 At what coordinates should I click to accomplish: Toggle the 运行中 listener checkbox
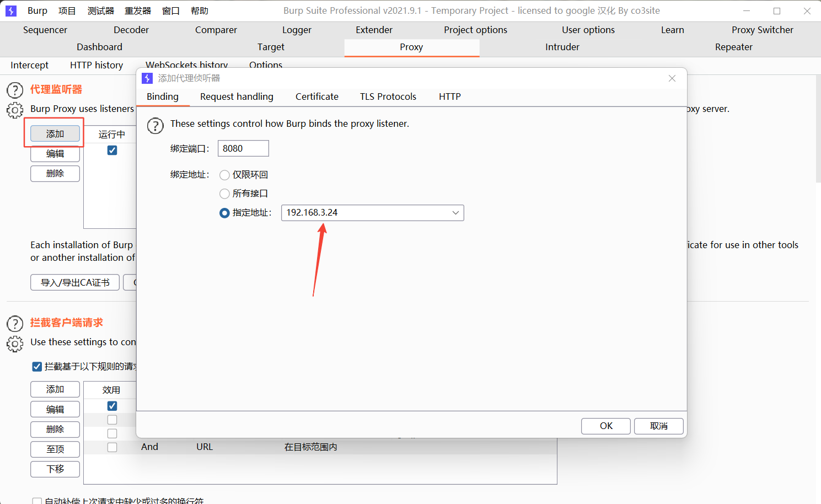(x=112, y=150)
